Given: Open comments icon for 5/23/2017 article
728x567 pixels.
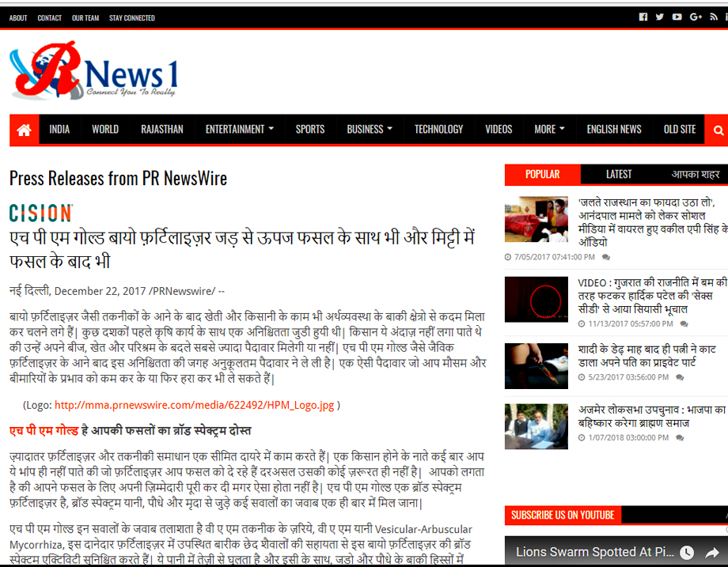Looking at the screenshot, I should click(x=680, y=377).
